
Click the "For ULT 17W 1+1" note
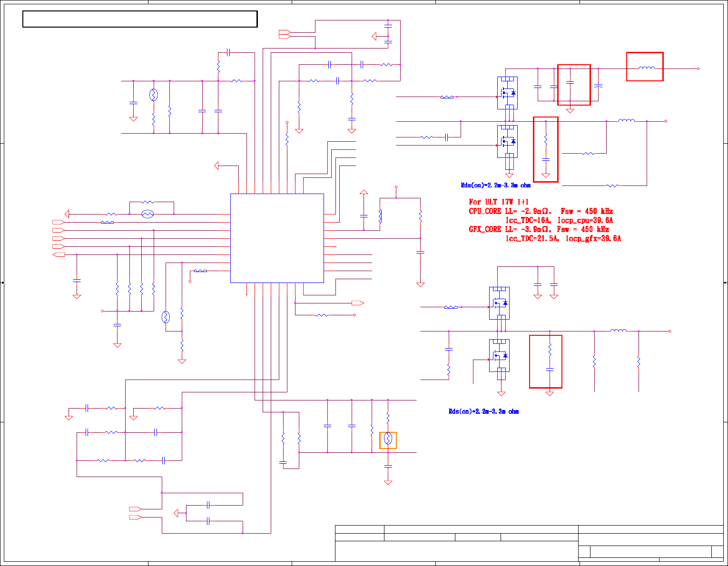[499, 202]
